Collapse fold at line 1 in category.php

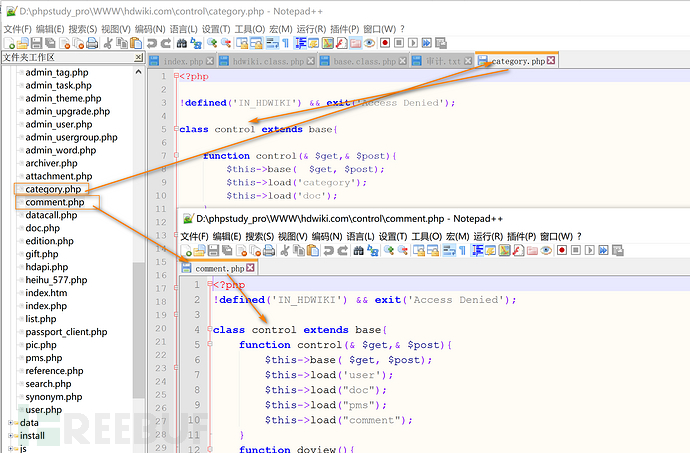176,76
